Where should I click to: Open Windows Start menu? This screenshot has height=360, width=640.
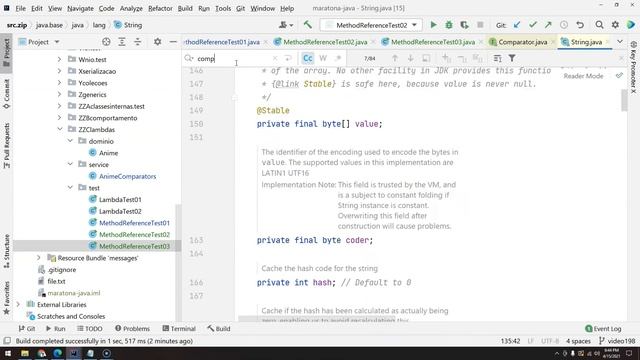click(x=8, y=353)
